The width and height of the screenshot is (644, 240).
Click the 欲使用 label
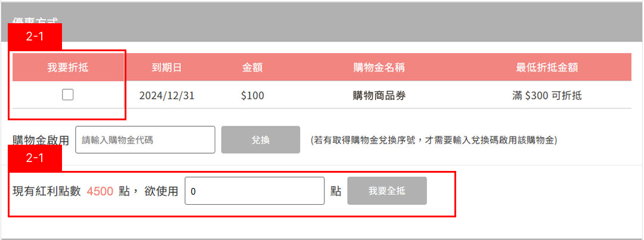pyautogui.click(x=161, y=192)
